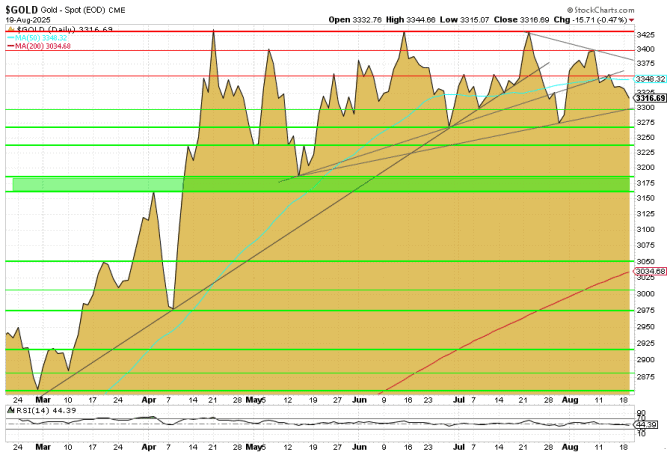This screenshot has height=458, width=670.
Task: Click the 3000 price axis label
Action: (645, 294)
